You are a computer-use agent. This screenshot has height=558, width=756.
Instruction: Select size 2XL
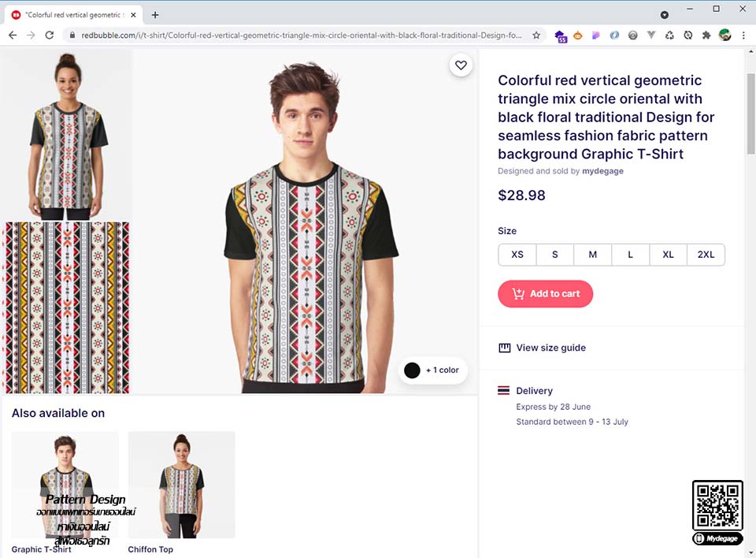coord(706,255)
